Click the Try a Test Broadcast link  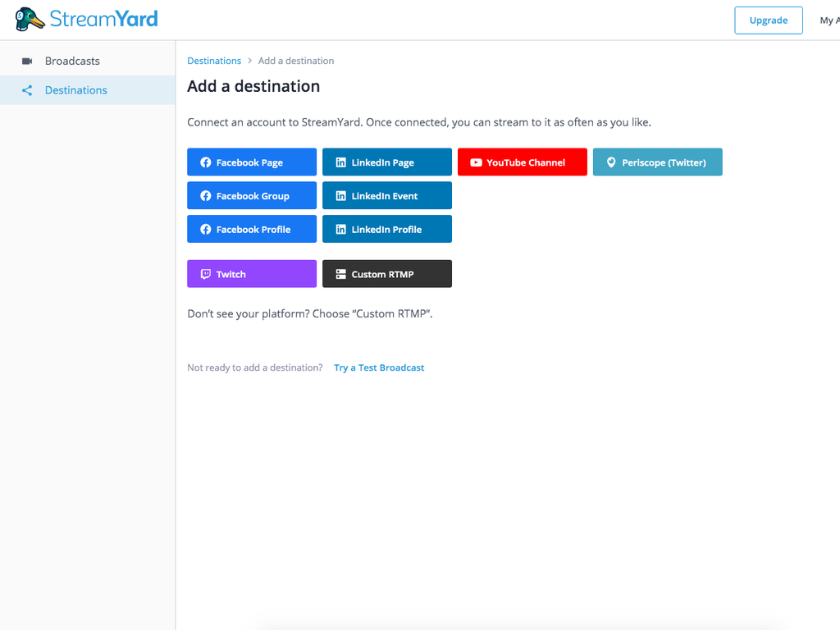tap(379, 367)
